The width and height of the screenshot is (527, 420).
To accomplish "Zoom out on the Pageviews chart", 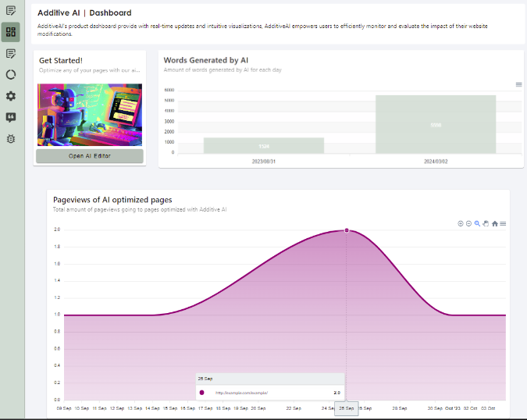I will pyautogui.click(x=469, y=224).
